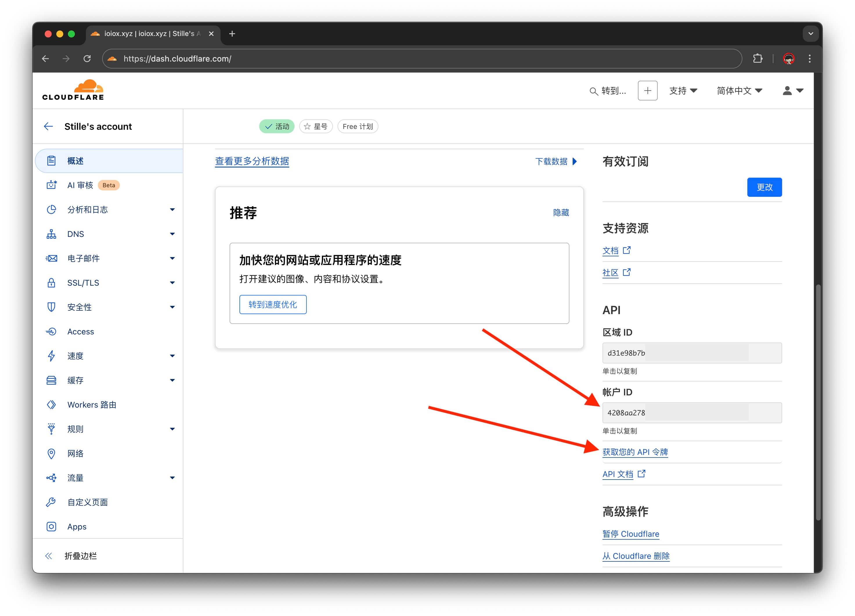Image resolution: width=855 pixels, height=616 pixels.
Task: Open AI 审核 sidebar icon
Action: coord(51,185)
